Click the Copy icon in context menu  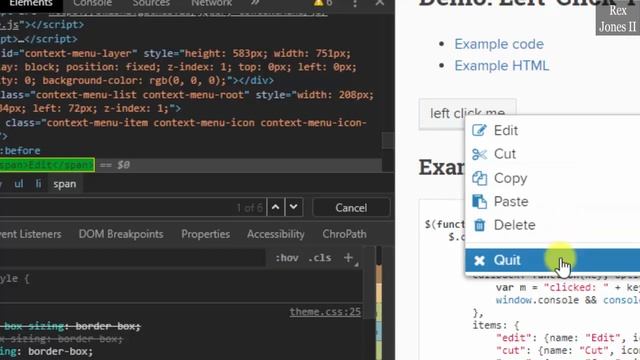tap(480, 178)
